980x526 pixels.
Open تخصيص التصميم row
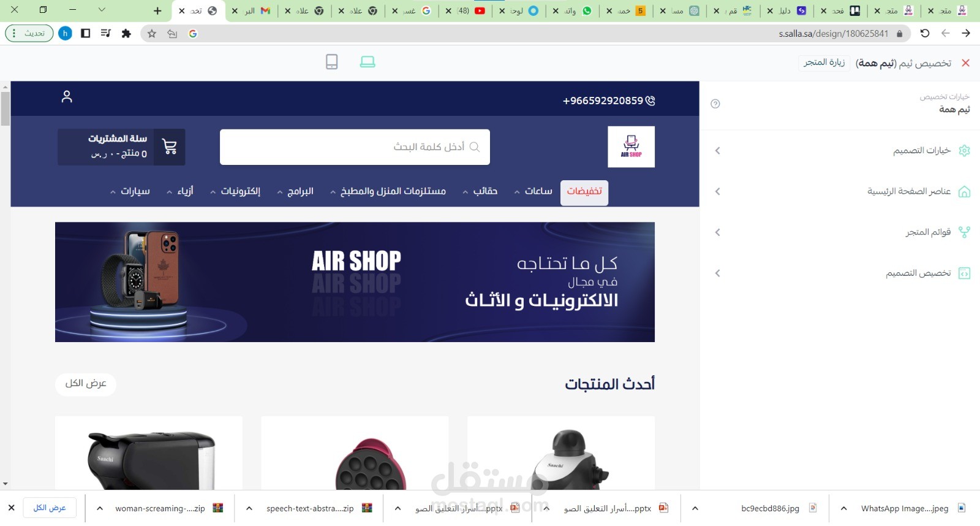[x=840, y=273]
